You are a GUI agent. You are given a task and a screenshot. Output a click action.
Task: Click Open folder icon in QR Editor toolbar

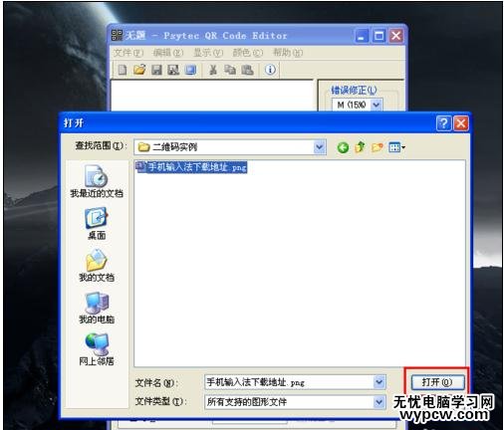click(x=139, y=70)
